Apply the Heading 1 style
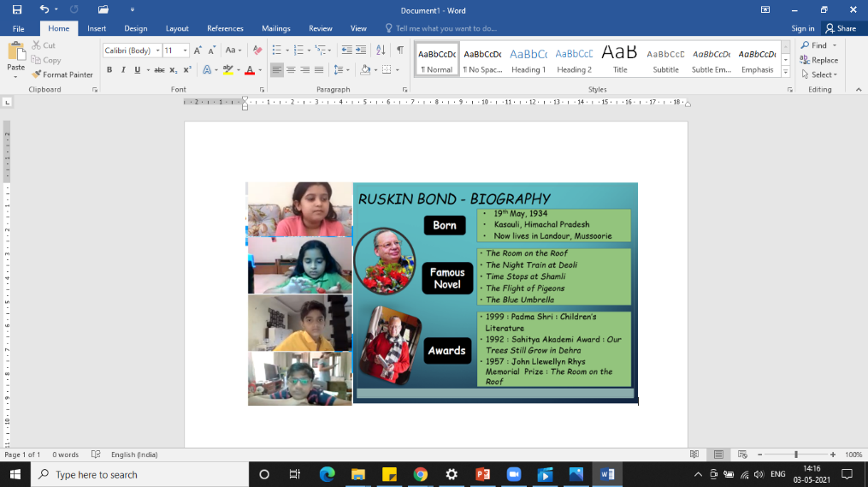The width and height of the screenshot is (868, 487). tap(528, 59)
